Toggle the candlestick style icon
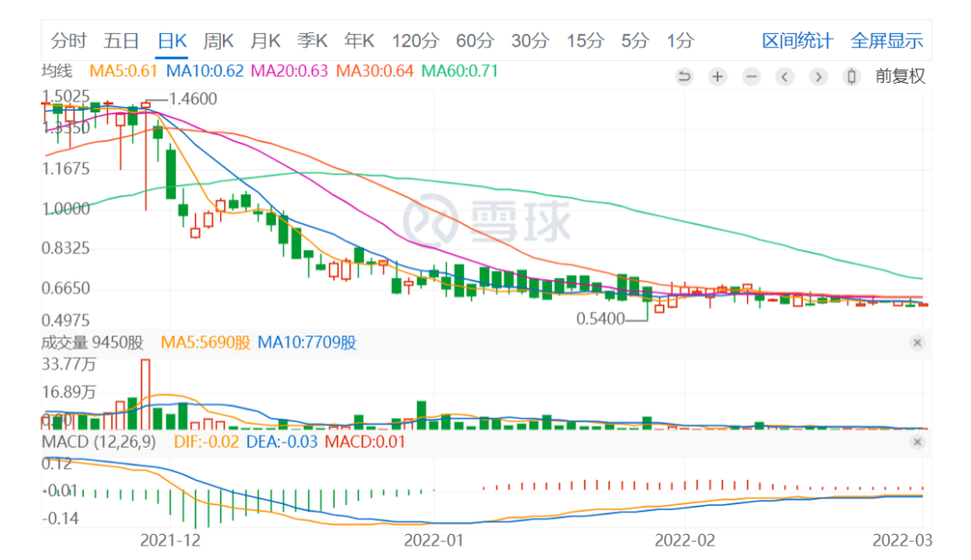The width and height of the screenshot is (971, 560). pyautogui.click(x=851, y=76)
